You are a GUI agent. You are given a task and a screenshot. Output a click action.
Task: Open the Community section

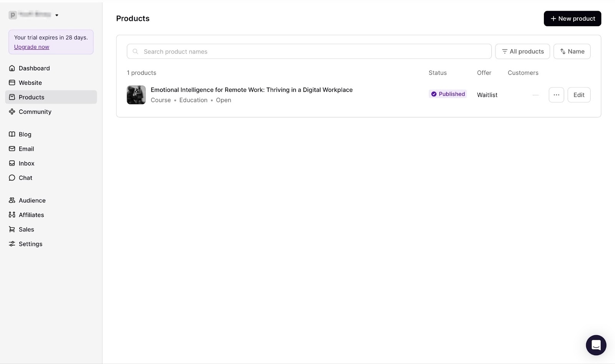pyautogui.click(x=51, y=112)
